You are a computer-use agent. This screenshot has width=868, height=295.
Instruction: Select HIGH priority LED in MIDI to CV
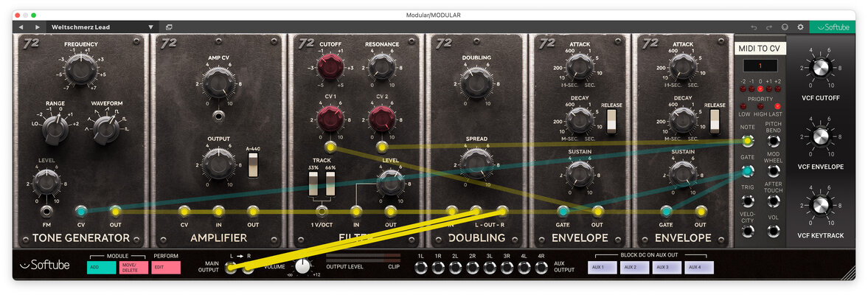point(760,105)
